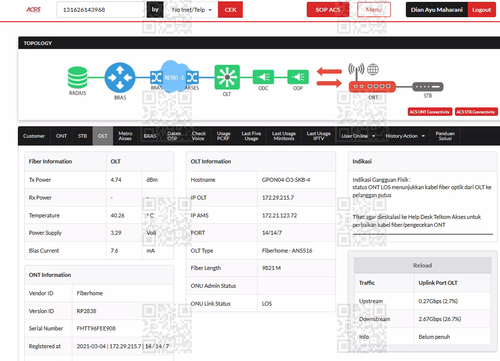This screenshot has height=361, width=500.
Task: Click Tx Power value 4.74
Action: (x=116, y=180)
